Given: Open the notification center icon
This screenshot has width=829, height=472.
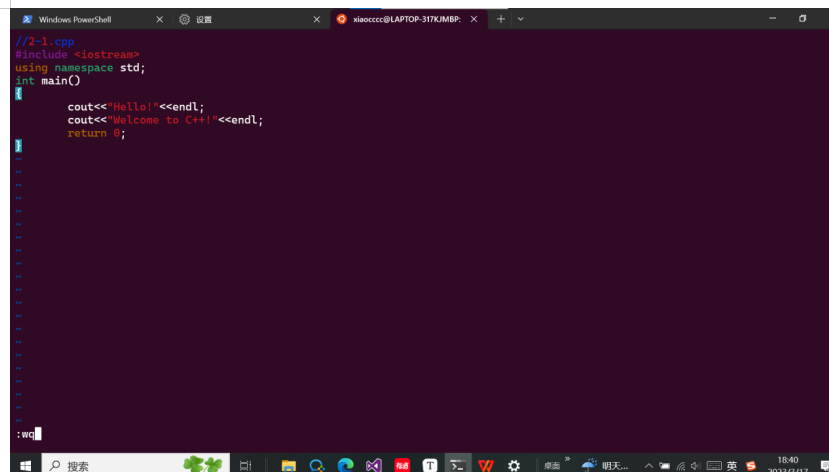Looking at the screenshot, I should (x=824, y=466).
